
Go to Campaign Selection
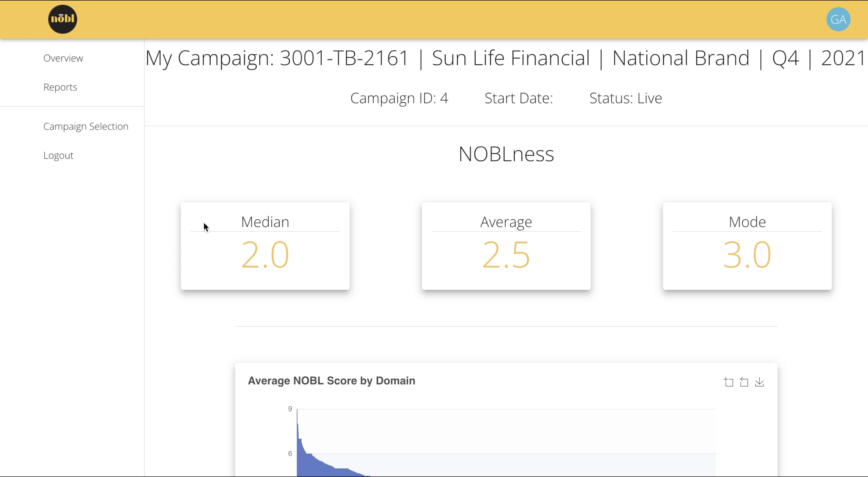[86, 126]
